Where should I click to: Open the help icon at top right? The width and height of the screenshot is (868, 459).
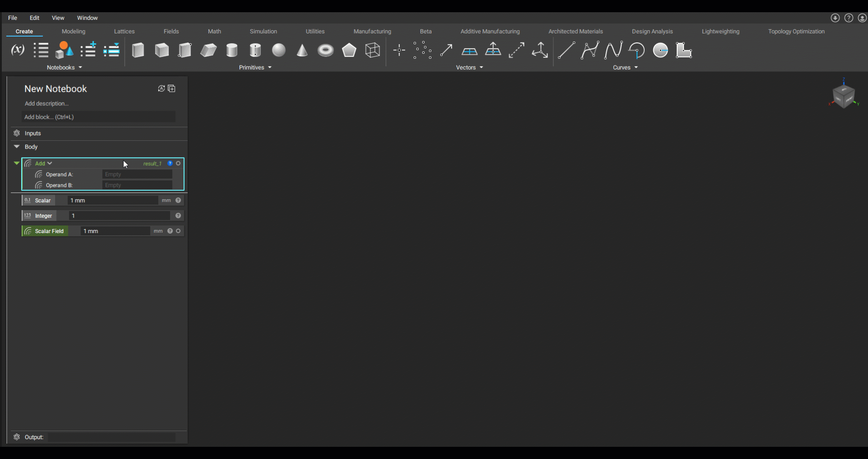849,18
